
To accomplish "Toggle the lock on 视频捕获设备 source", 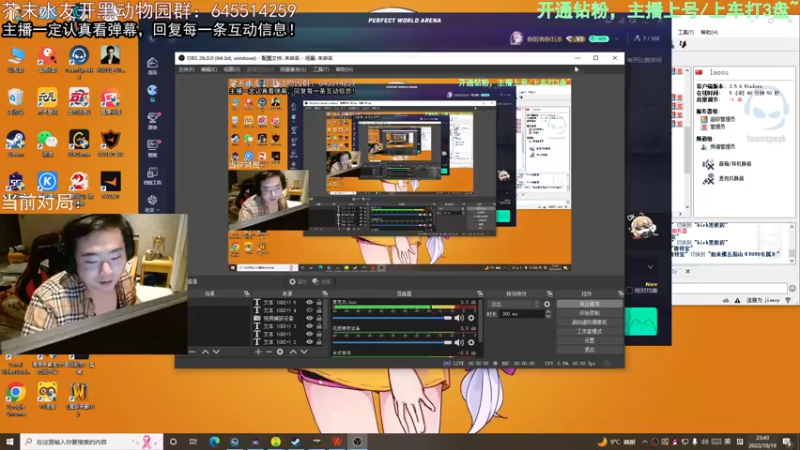I will tap(319, 318).
